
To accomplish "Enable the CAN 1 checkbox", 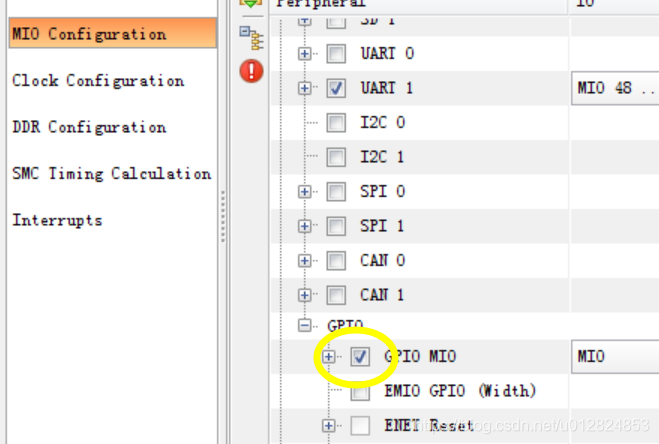I will pos(336,295).
